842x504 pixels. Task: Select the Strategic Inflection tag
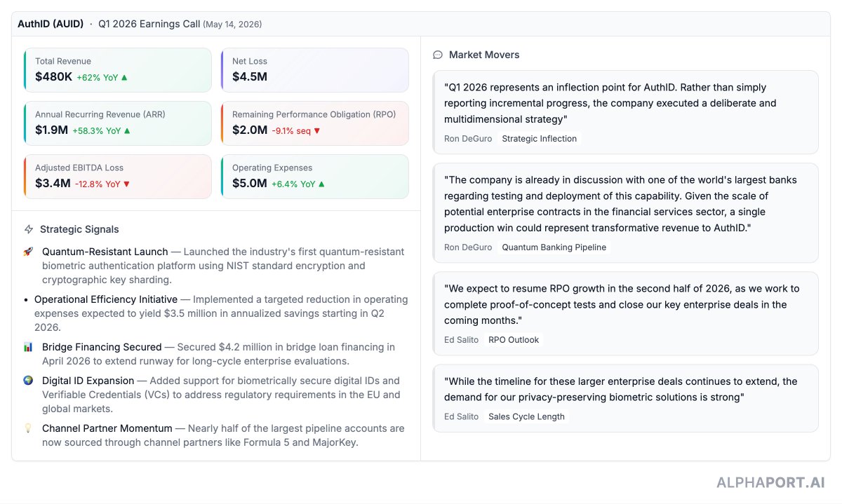click(x=540, y=139)
